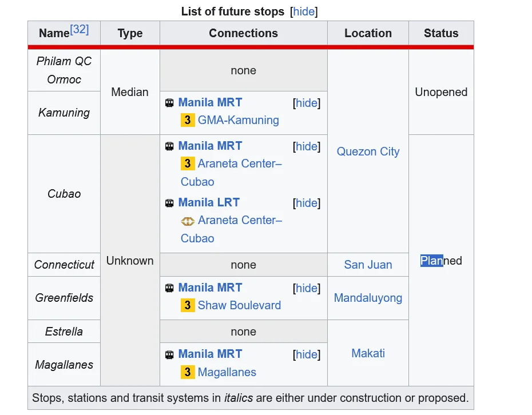
Task: Click the Connections column header
Action: tap(243, 33)
